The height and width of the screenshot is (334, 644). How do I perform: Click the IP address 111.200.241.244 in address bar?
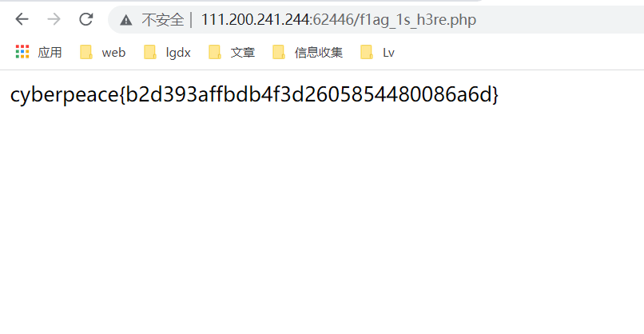coord(256,20)
